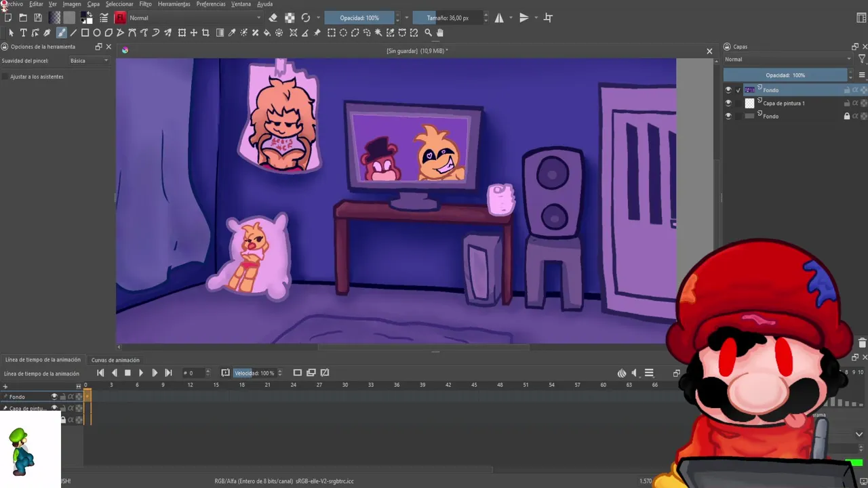Lock the Capa de pintura 1 layer
The height and width of the screenshot is (488, 868).
pos(847,103)
